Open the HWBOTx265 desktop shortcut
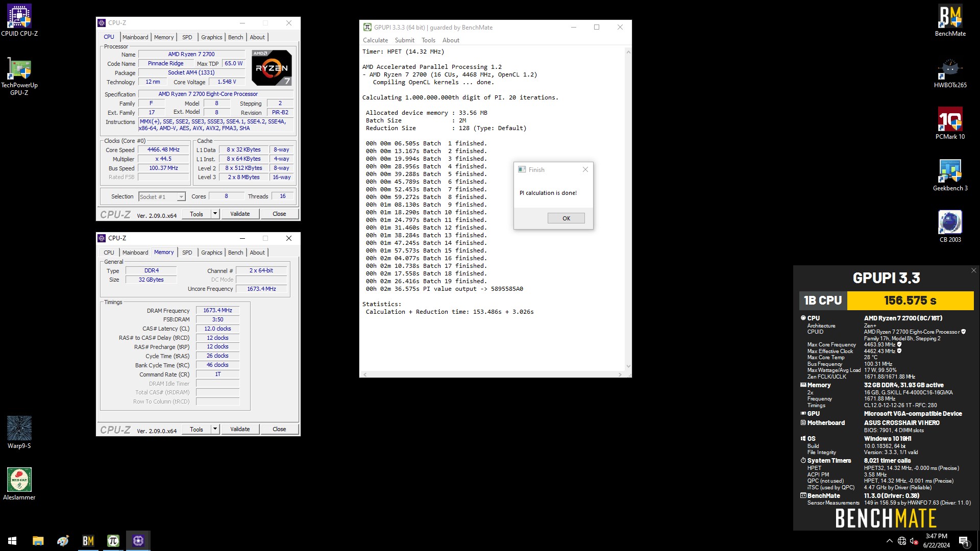This screenshot has height=551, width=980. point(950,72)
